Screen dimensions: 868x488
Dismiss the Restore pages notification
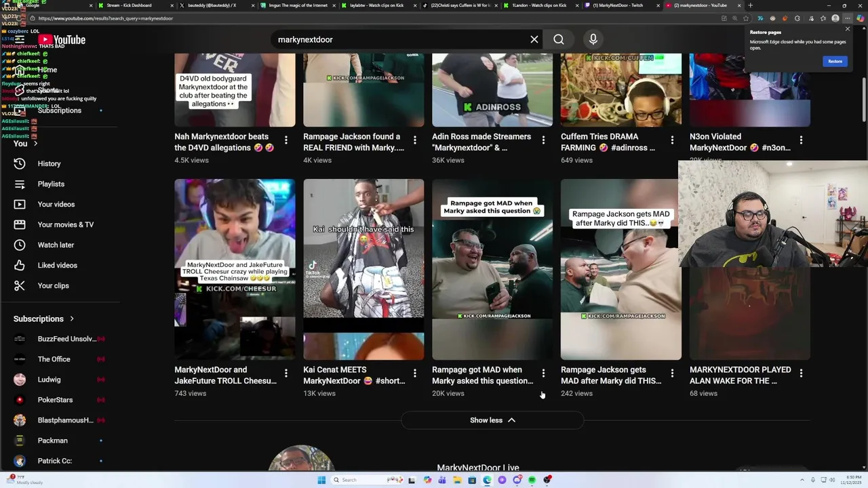click(847, 29)
